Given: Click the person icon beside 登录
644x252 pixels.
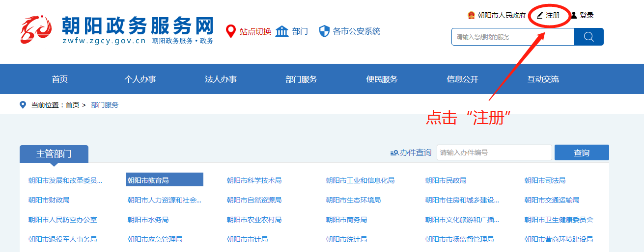Looking at the screenshot, I should pos(574,15).
